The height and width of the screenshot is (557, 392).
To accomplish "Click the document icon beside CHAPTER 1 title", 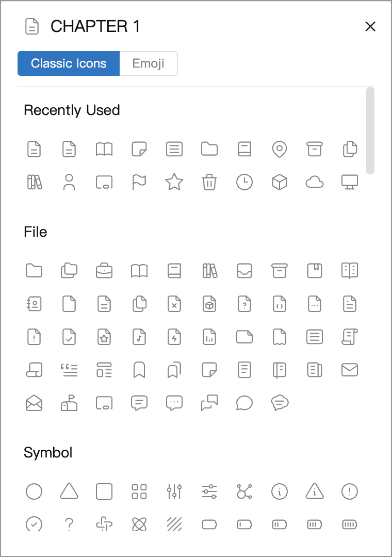I will tap(31, 27).
